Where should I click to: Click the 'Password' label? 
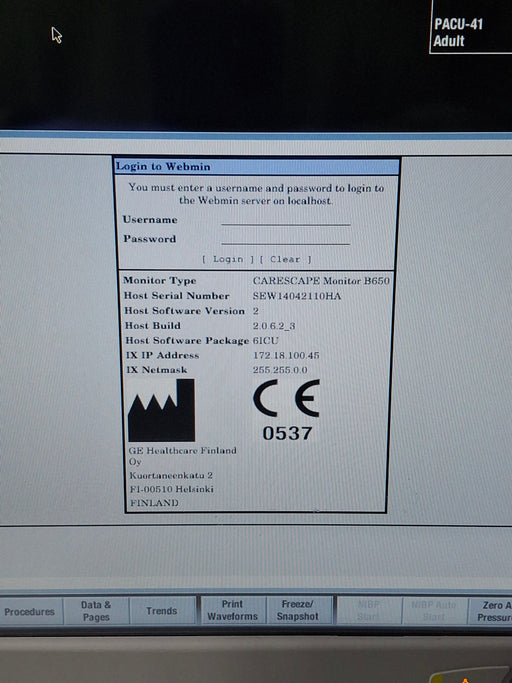149,239
